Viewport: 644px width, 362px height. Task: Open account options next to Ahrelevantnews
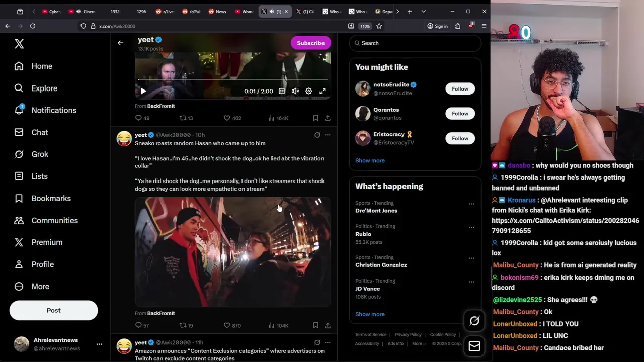99,344
